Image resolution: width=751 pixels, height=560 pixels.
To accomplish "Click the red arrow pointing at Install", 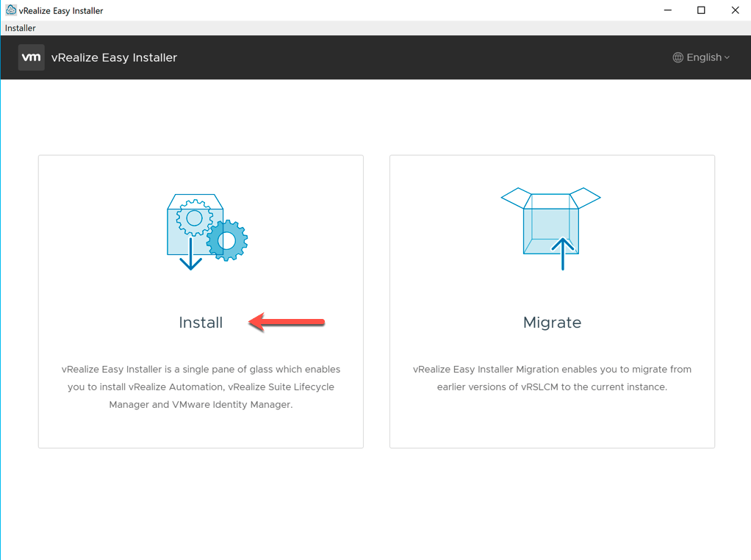I will (x=287, y=322).
